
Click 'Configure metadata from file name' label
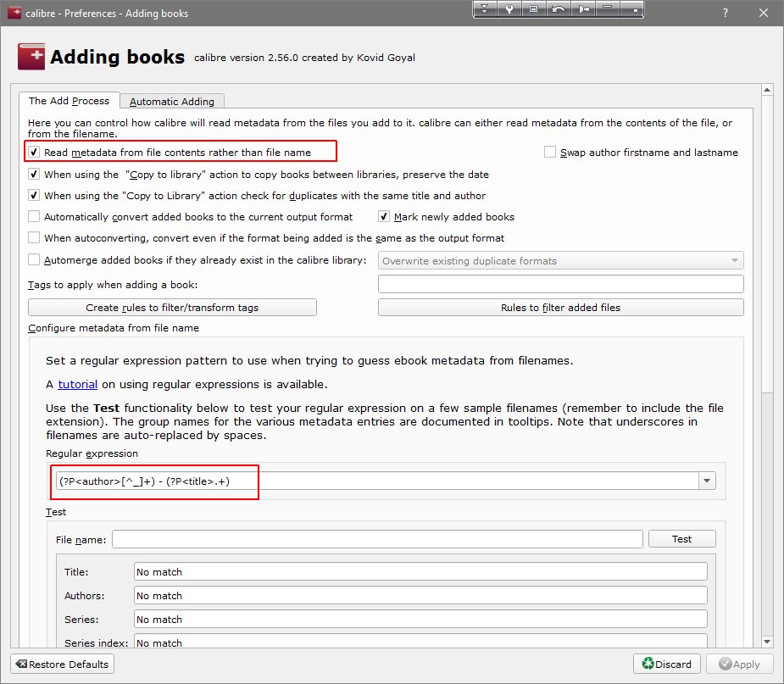click(x=114, y=328)
